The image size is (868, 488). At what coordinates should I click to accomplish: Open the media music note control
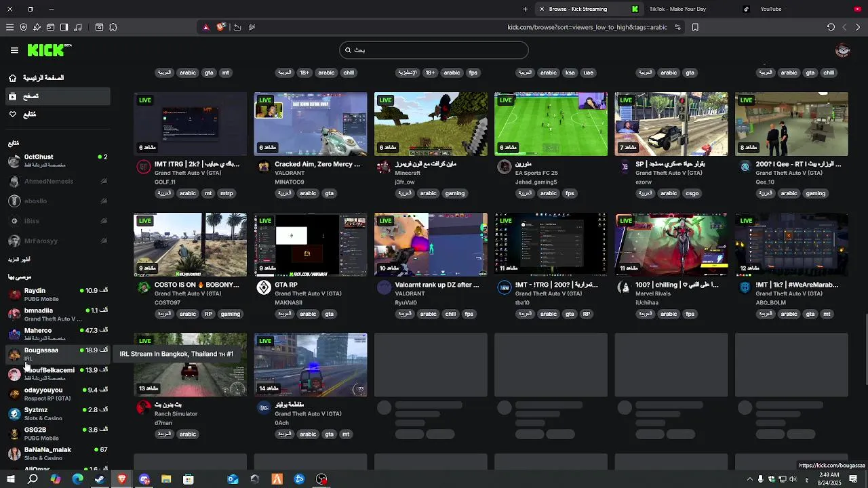point(78,27)
